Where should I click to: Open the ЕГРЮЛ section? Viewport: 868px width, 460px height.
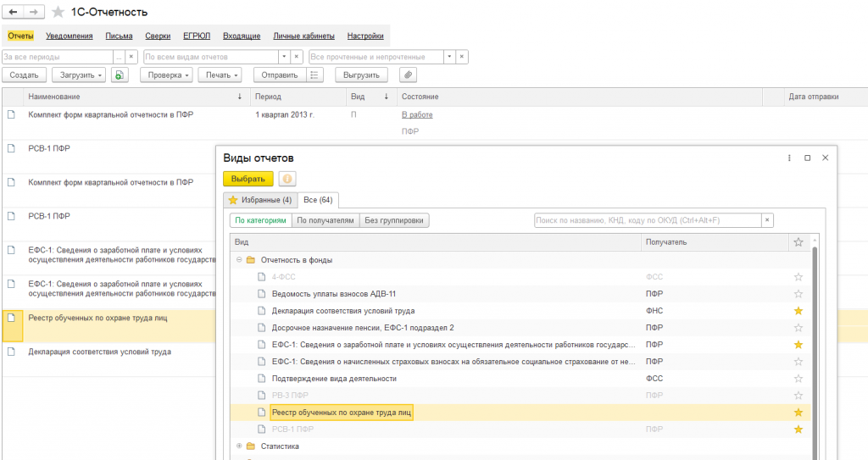(197, 36)
